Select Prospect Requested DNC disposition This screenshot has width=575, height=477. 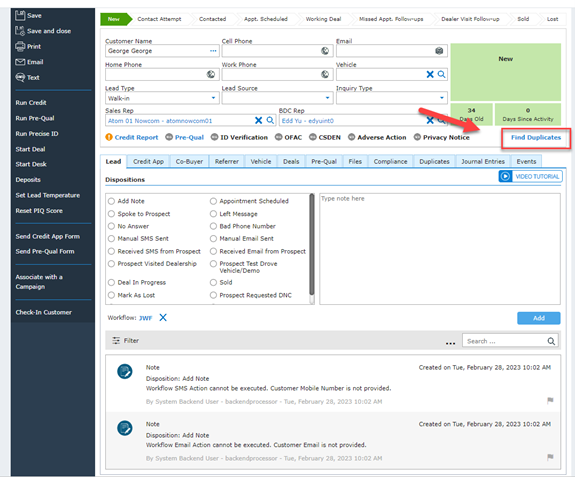tap(213, 295)
